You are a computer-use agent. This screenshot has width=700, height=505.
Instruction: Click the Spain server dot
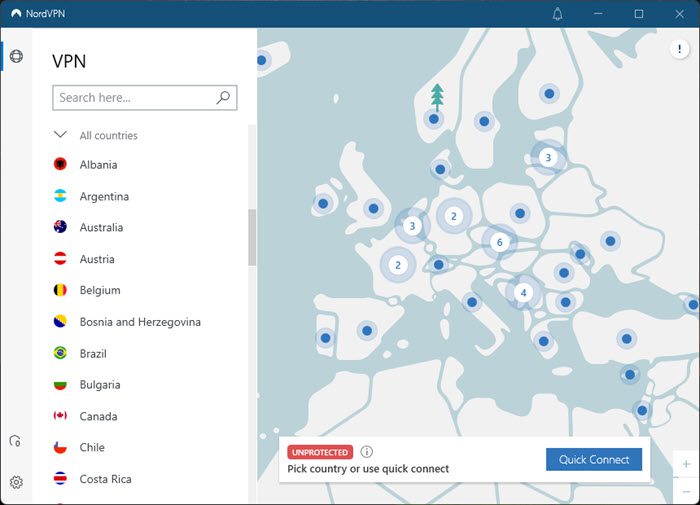pyautogui.click(x=367, y=331)
